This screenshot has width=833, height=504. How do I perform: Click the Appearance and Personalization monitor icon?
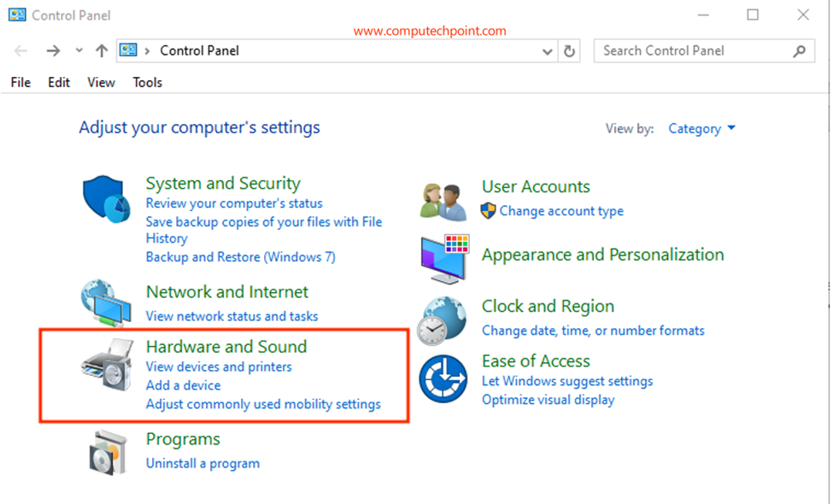[x=444, y=259]
